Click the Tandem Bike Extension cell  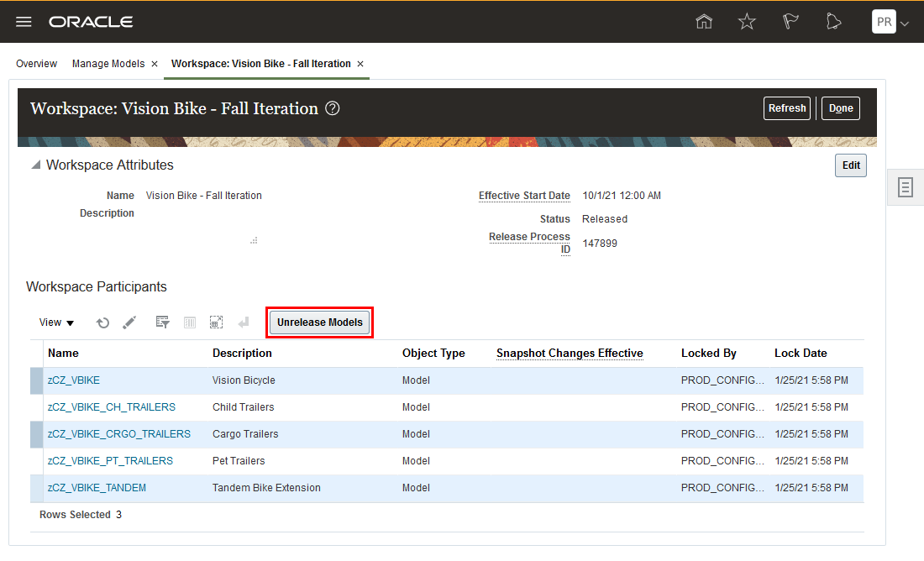pyautogui.click(x=266, y=488)
